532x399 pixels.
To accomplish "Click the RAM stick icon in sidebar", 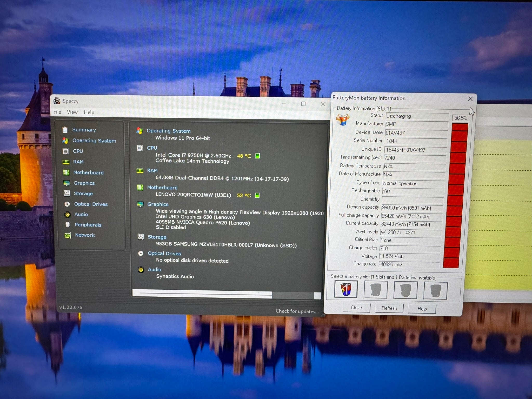I will (66, 162).
